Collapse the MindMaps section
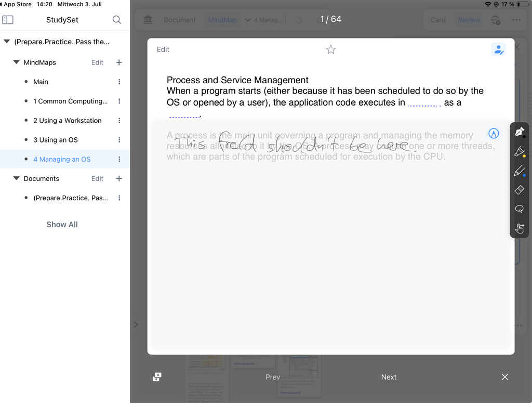 [16, 62]
